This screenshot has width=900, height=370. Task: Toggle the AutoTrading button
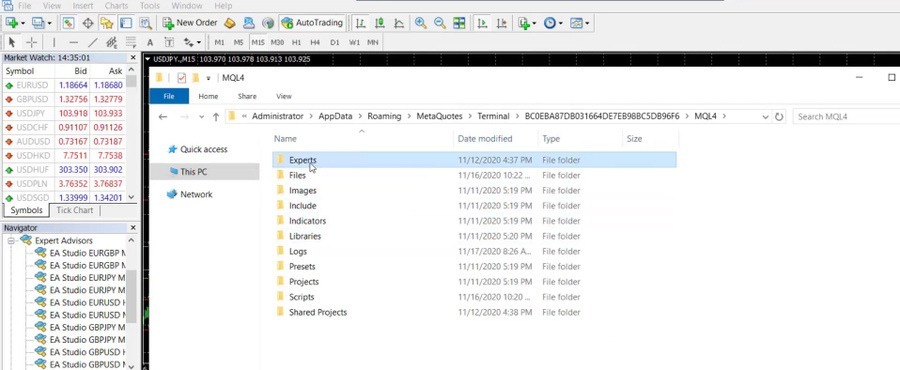[x=313, y=23]
